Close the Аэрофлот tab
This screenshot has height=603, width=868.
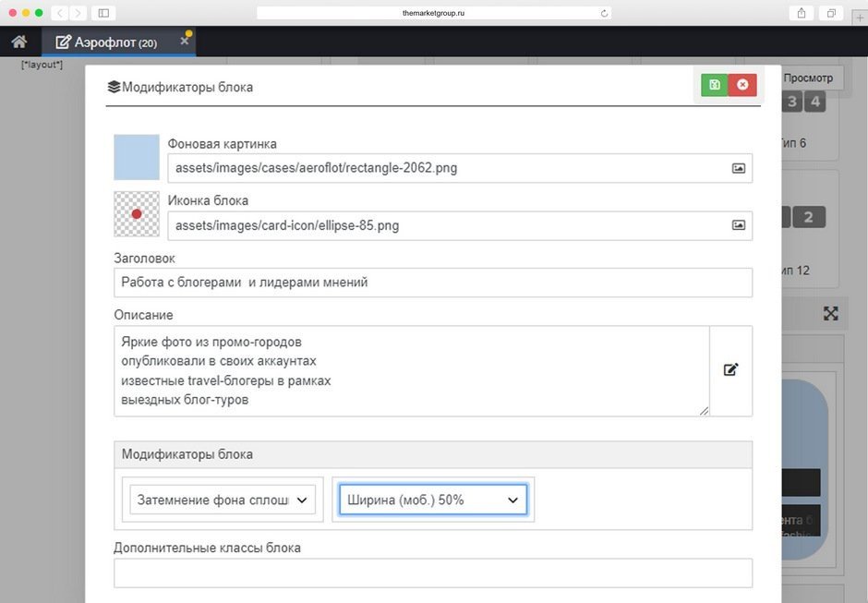coord(185,41)
